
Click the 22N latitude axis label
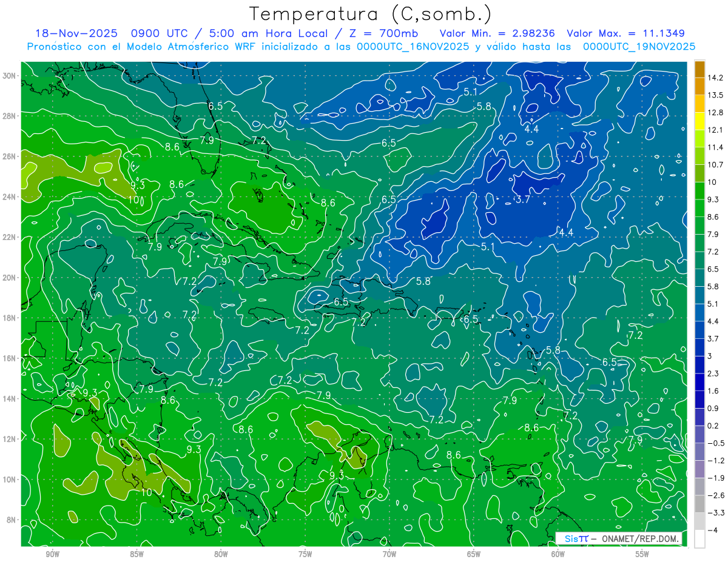tap(9, 237)
